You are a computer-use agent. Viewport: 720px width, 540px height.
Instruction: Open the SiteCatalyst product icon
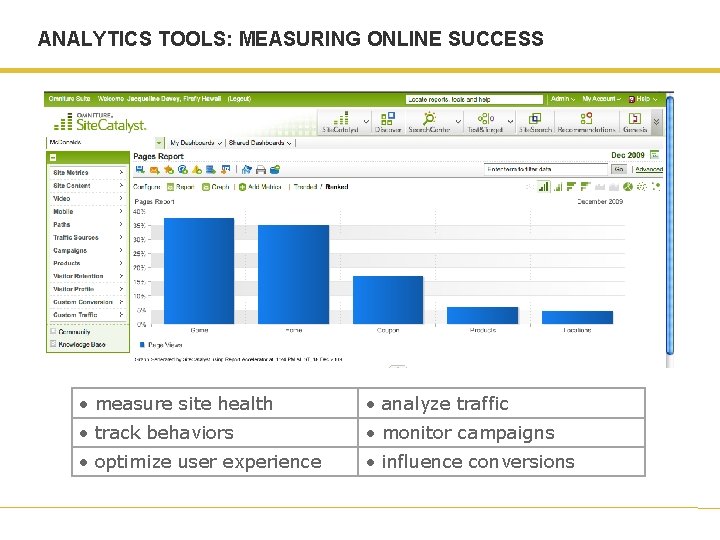coord(341,118)
